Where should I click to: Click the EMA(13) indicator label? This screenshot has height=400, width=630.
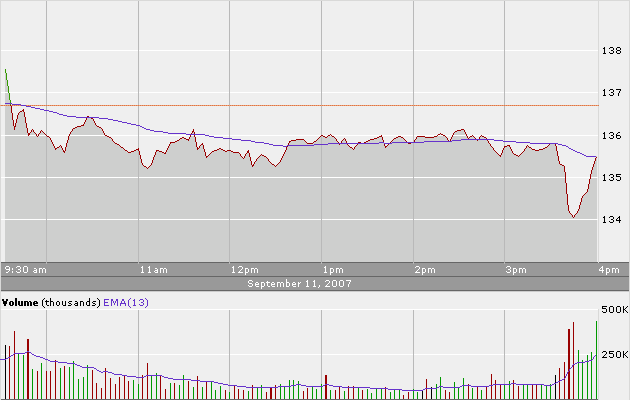click(x=126, y=302)
